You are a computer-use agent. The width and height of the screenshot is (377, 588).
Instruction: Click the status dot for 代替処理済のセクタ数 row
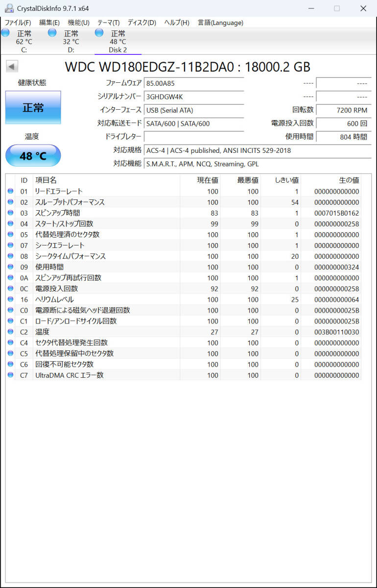pos(11,234)
